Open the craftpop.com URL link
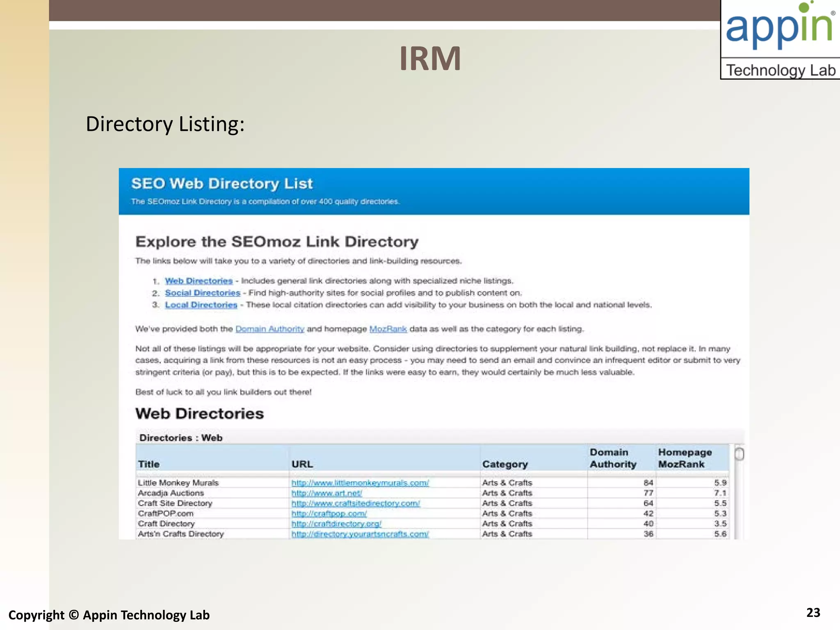This screenshot has width=840, height=630. [329, 514]
